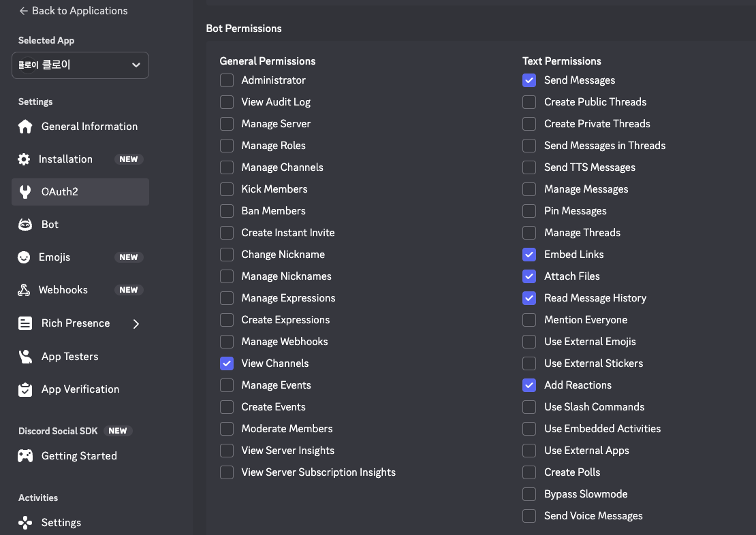Uncheck the Attach Files permission
This screenshot has height=535, width=756.
(529, 276)
